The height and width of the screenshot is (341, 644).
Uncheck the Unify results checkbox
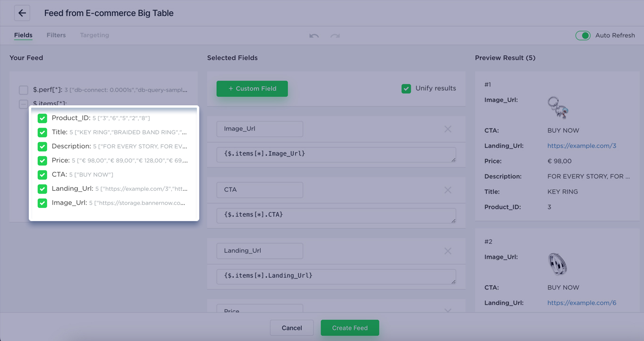(406, 88)
